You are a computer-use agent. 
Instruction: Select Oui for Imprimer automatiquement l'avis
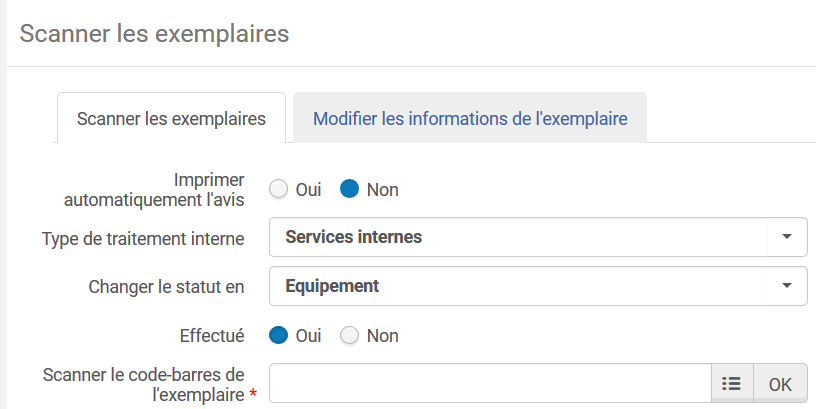[x=279, y=189]
